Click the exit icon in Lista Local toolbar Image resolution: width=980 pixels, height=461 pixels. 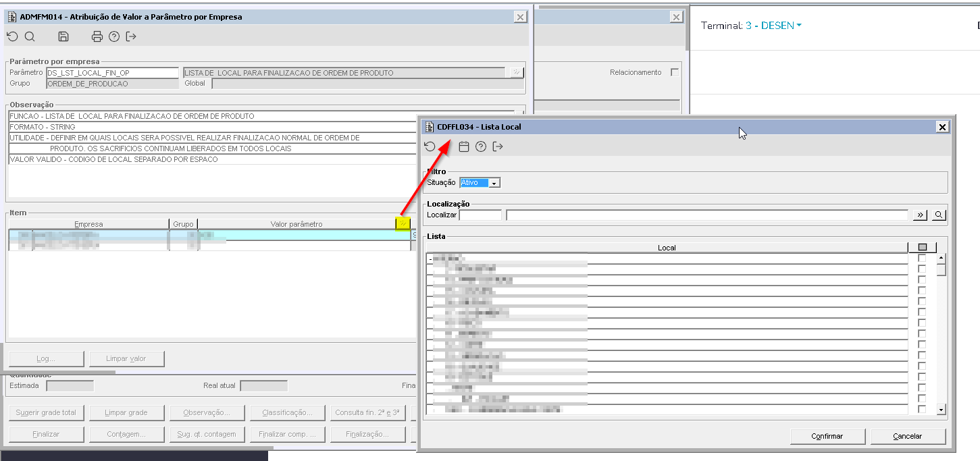coord(498,146)
